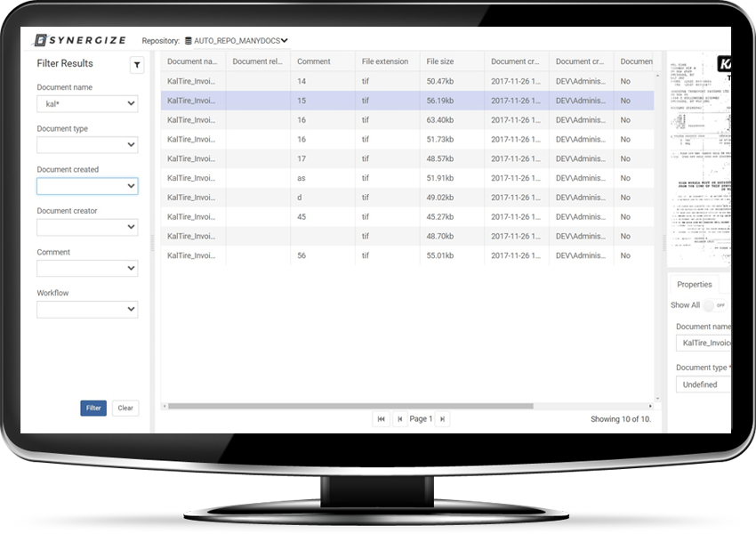The image size is (756, 534).
Task: Click the previous page arrow icon
Action: pos(398,418)
